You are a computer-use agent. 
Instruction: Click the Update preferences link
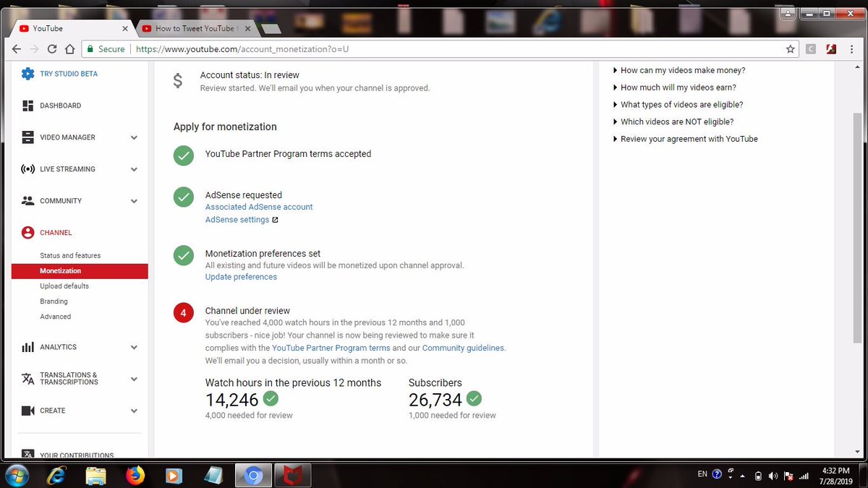coord(241,277)
